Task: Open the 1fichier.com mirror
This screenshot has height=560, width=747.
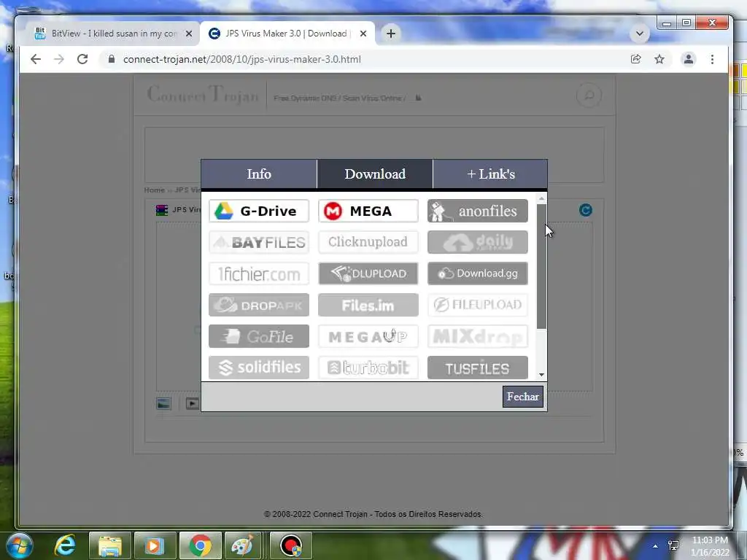Action: click(259, 274)
